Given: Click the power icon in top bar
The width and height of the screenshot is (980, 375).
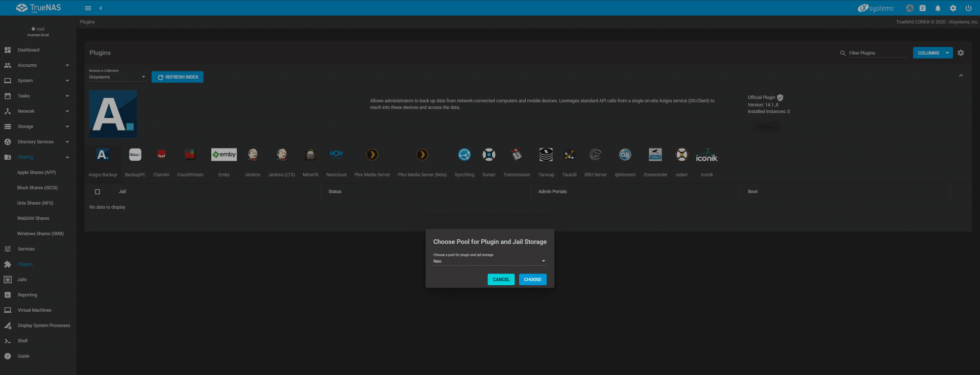Looking at the screenshot, I should click(x=968, y=8).
